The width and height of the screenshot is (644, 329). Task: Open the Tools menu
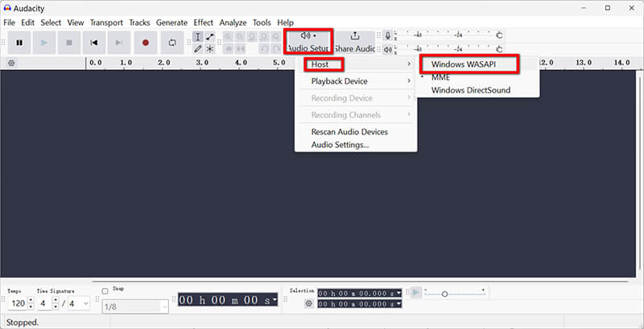coord(262,23)
